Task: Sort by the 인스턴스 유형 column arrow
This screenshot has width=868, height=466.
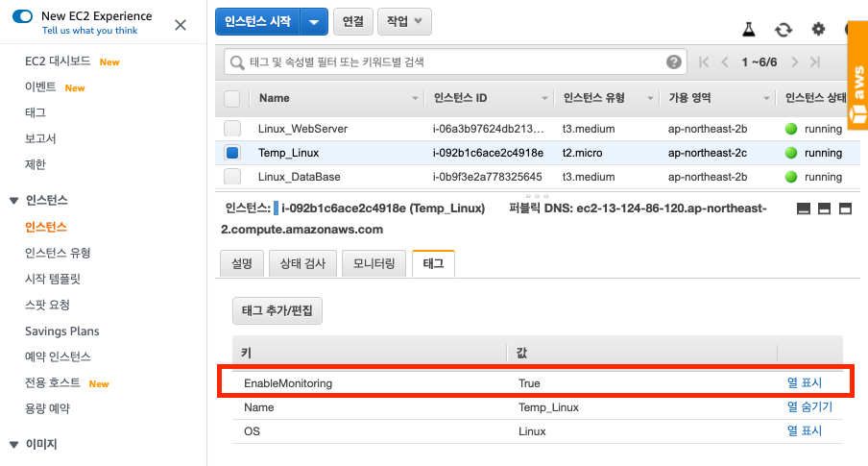Action: (x=650, y=99)
